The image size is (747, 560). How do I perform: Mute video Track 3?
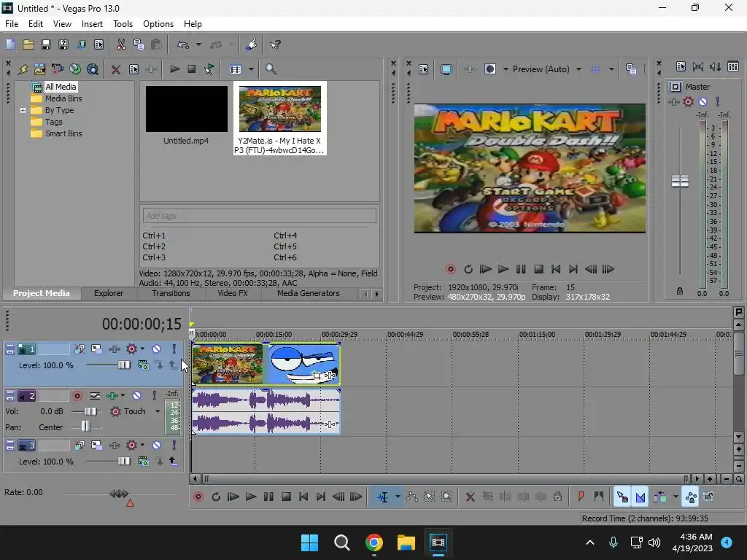point(156,446)
